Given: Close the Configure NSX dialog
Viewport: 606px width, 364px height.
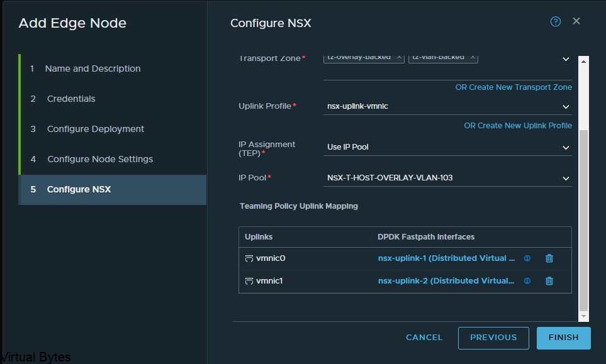Looking at the screenshot, I should pos(576,21).
